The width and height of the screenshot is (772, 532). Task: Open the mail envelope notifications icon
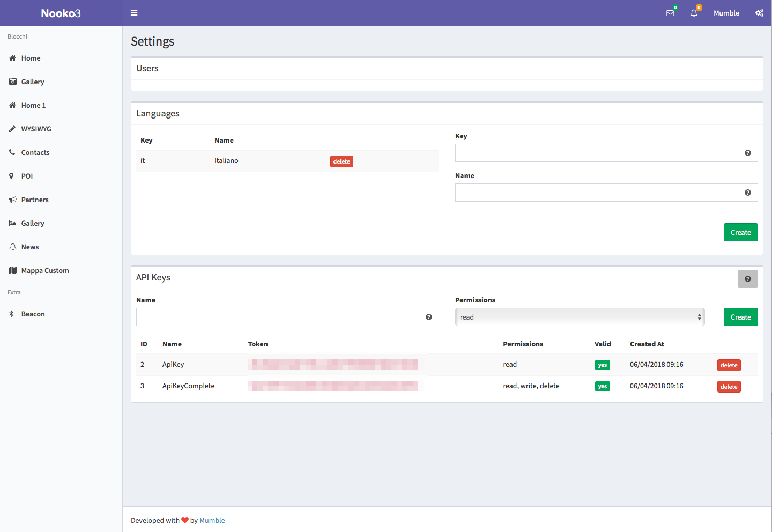point(670,13)
